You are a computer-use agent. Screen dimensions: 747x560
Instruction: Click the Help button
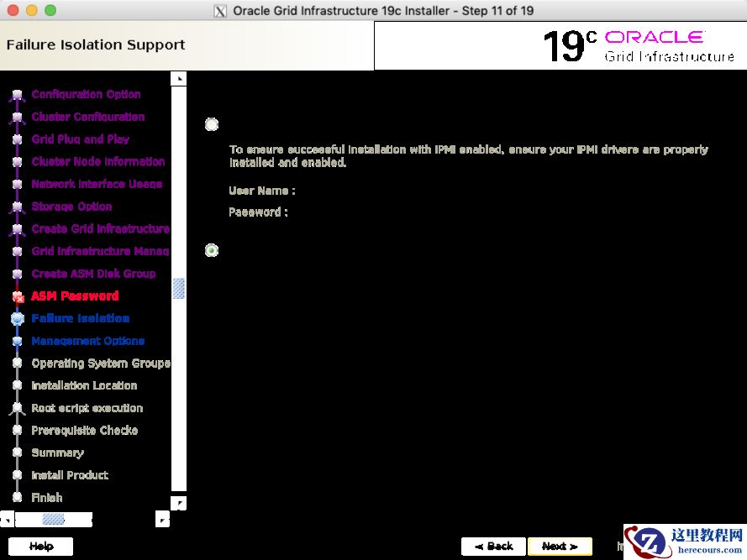click(x=41, y=547)
